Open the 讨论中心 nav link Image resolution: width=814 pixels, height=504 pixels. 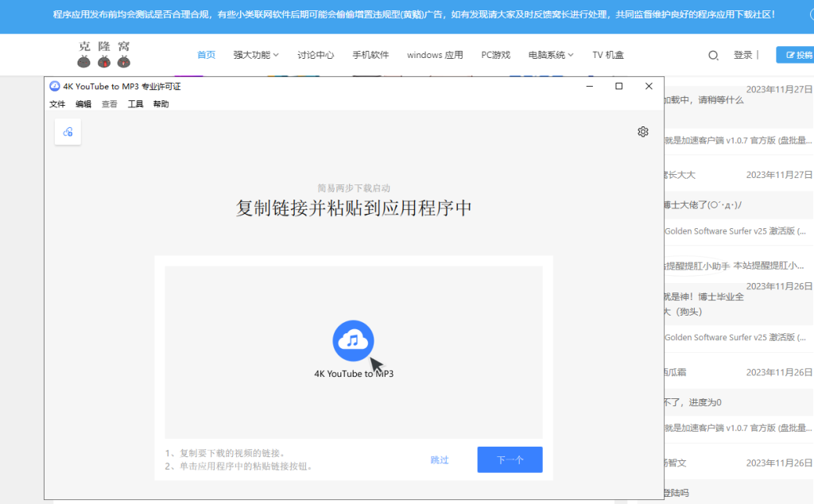tap(316, 55)
